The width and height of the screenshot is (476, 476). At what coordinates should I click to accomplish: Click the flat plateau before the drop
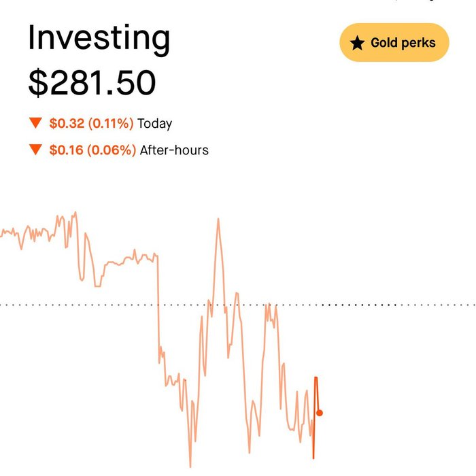[x=129, y=260]
